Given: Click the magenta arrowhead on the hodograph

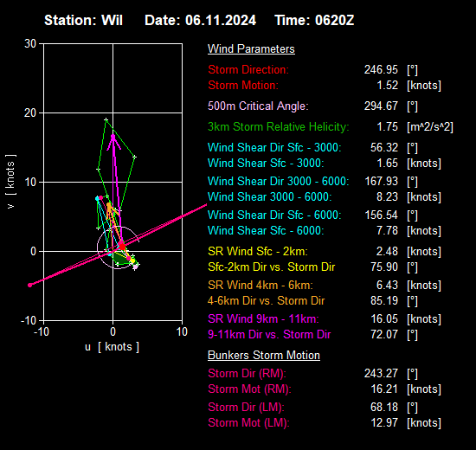Looking at the screenshot, I should tap(113, 142).
